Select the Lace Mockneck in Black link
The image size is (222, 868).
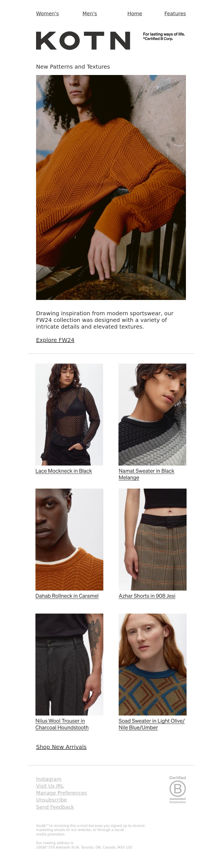click(x=64, y=471)
